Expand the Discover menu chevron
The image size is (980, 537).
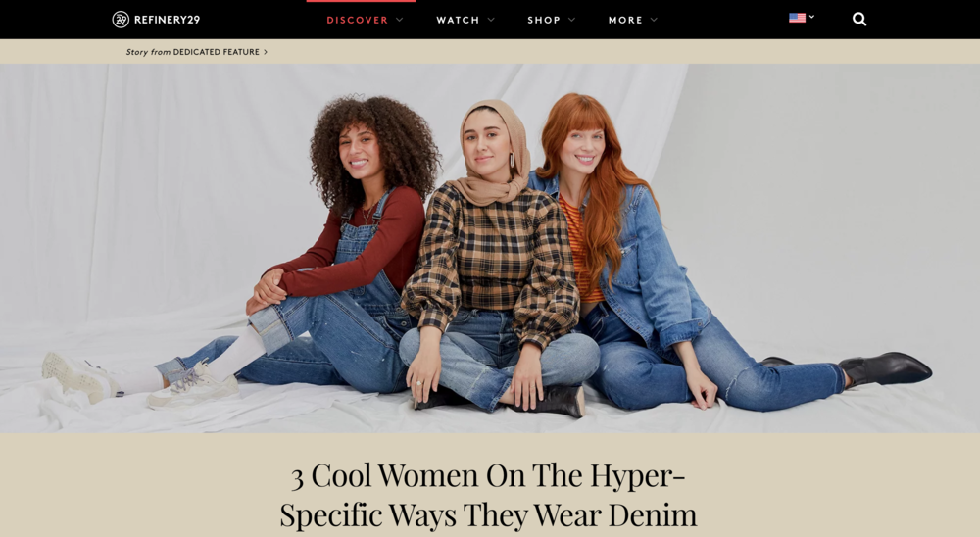point(400,20)
